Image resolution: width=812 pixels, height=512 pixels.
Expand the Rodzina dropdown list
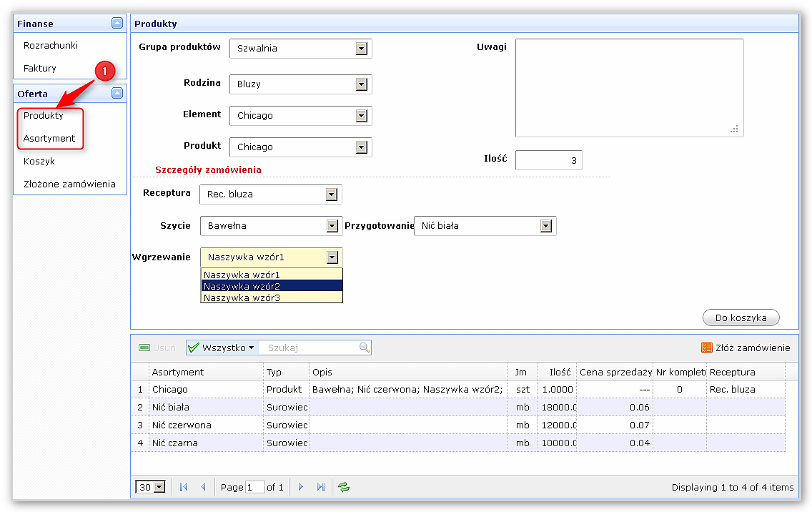[362, 84]
